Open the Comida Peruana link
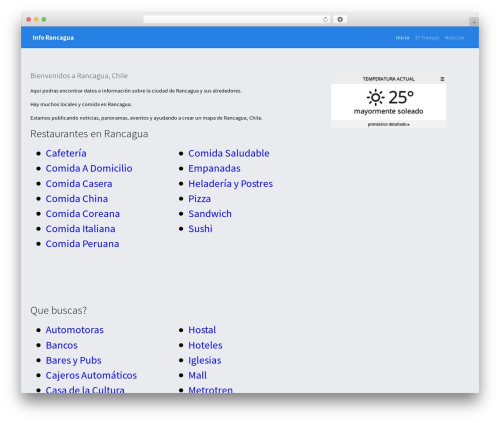The image size is (500, 423). pyautogui.click(x=82, y=244)
